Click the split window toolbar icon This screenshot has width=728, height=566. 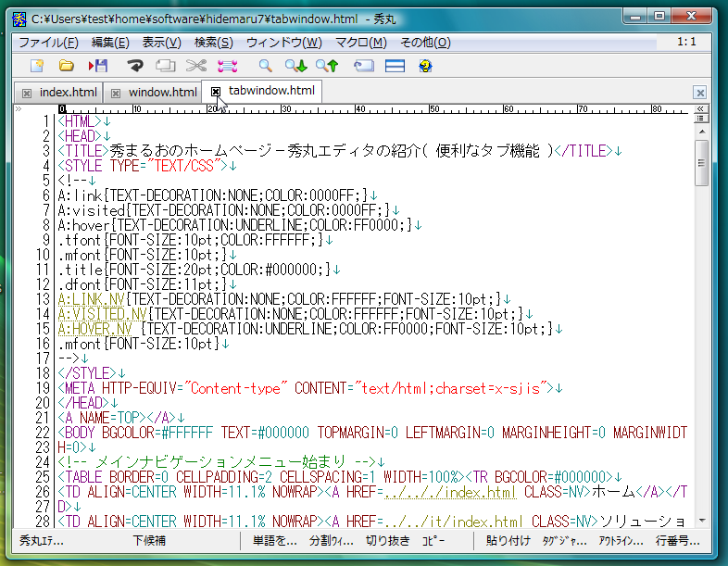[x=395, y=66]
